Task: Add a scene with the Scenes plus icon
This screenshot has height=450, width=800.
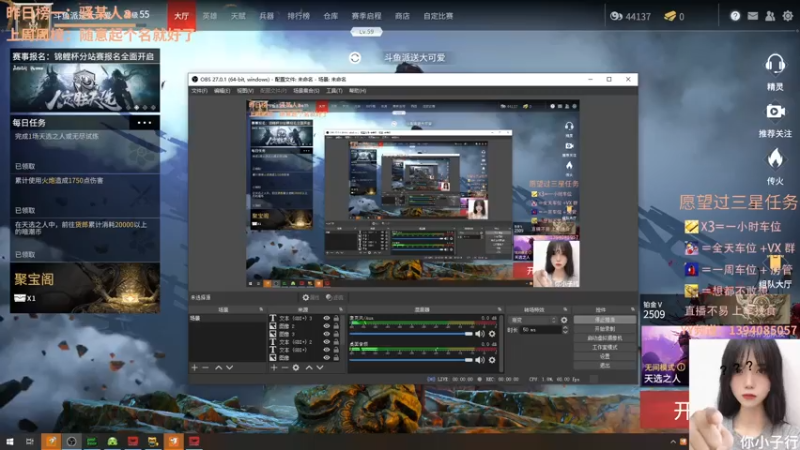Action: click(x=194, y=367)
